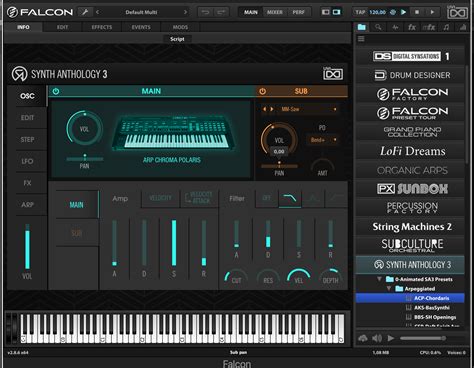This screenshot has height=368, width=474.
Task: Open the music note browser icon
Action: (x=446, y=27)
